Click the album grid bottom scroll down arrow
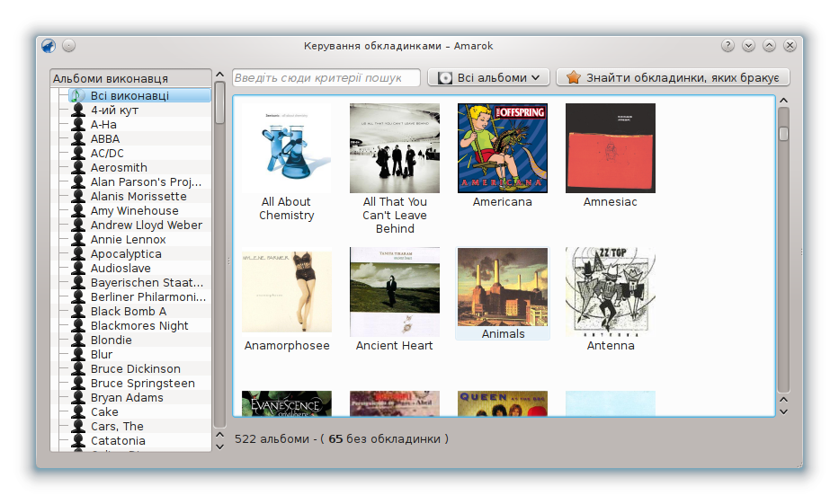Viewport: 839px width, 504px height. click(x=784, y=412)
